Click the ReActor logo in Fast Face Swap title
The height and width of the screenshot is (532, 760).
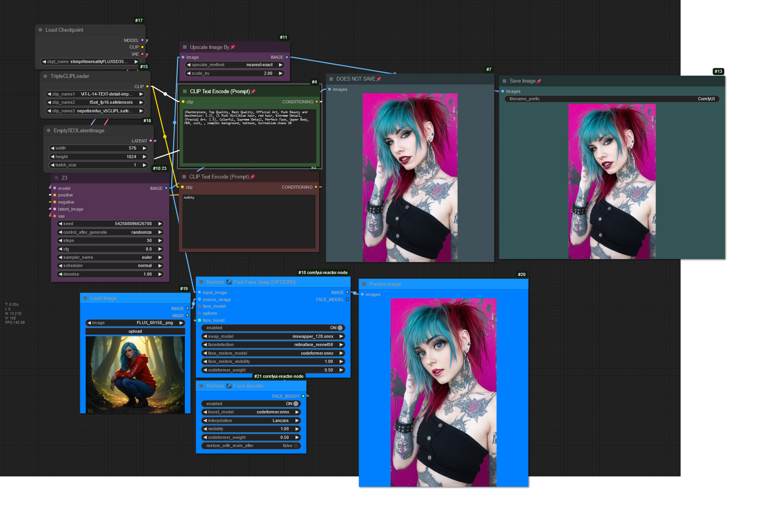(x=229, y=282)
